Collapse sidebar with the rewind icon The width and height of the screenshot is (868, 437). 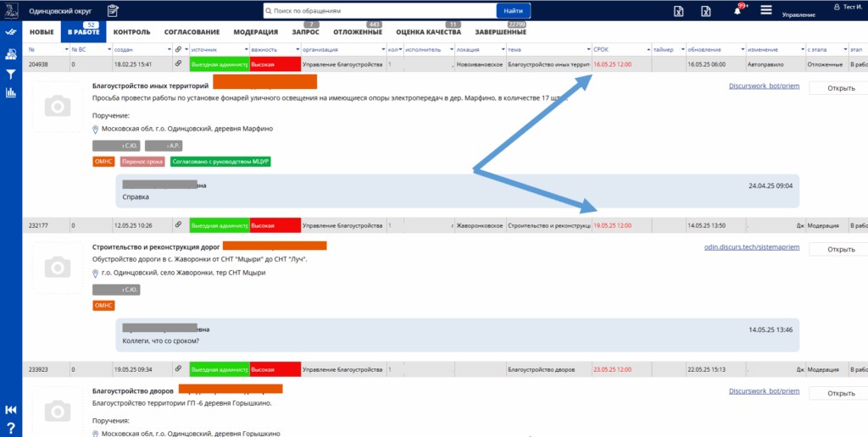[10, 409]
